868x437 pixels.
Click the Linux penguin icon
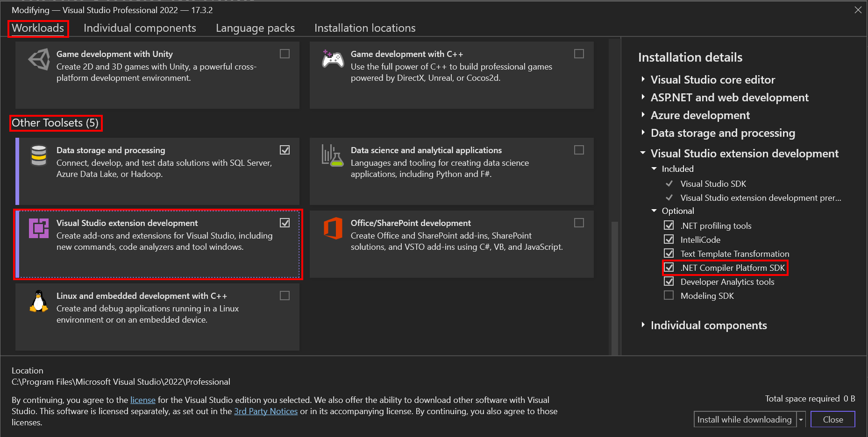(39, 301)
